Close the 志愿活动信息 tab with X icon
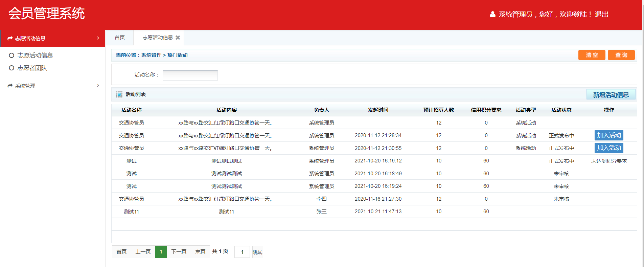644x267 pixels. click(178, 38)
